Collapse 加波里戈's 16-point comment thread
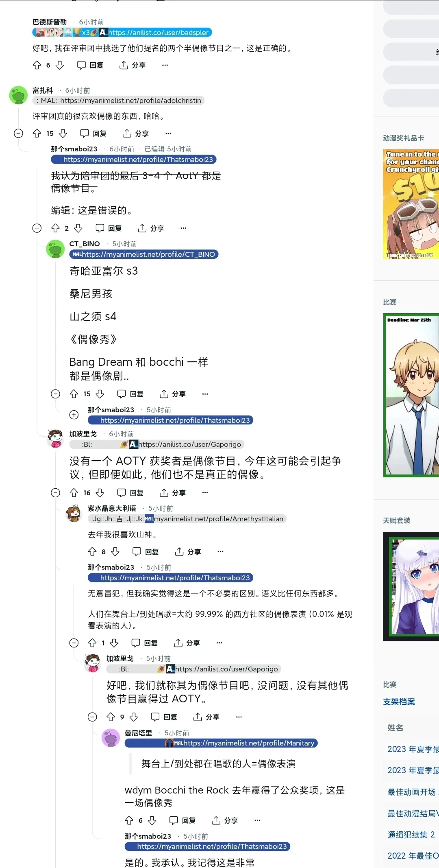 click(x=56, y=493)
